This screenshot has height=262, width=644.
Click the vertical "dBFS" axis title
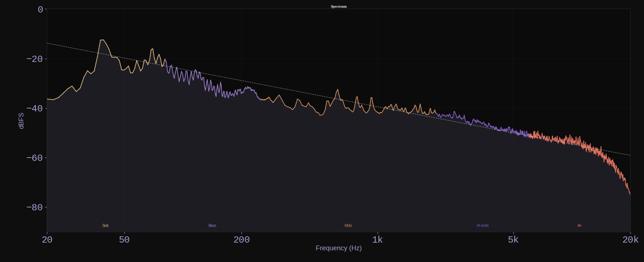[21, 121]
